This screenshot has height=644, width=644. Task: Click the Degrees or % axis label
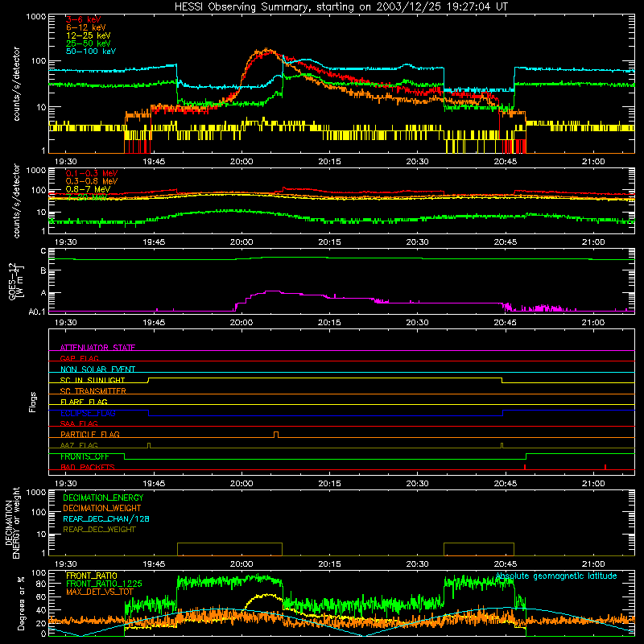pos(21,604)
